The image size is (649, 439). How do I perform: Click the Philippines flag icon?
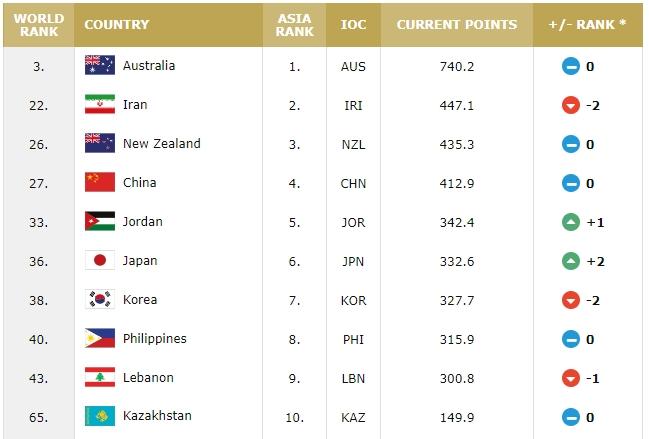100,339
